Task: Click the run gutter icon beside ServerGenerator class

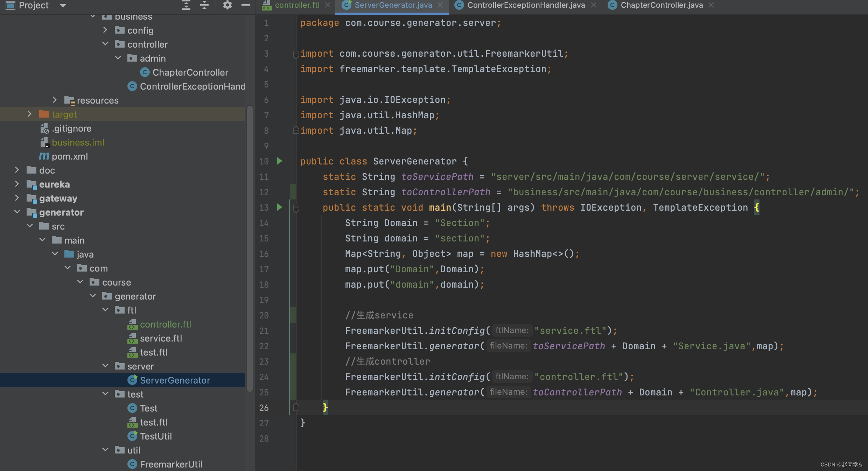Action: pyautogui.click(x=279, y=161)
